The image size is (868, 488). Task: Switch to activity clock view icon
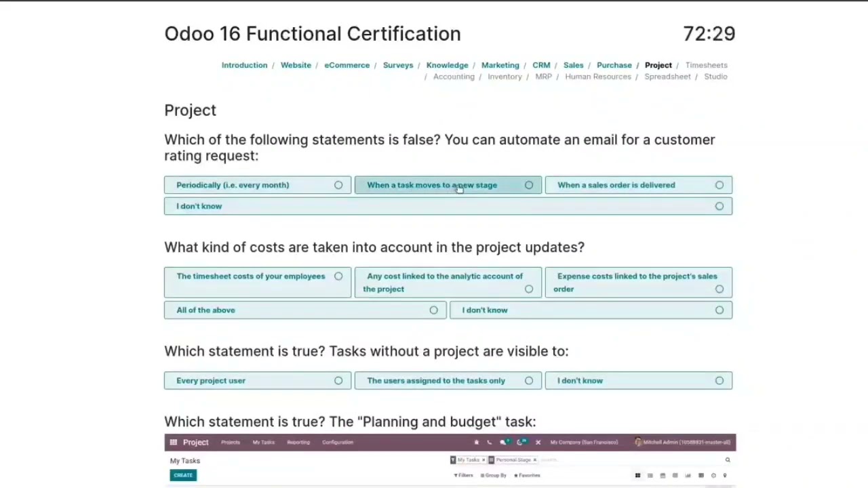click(713, 475)
